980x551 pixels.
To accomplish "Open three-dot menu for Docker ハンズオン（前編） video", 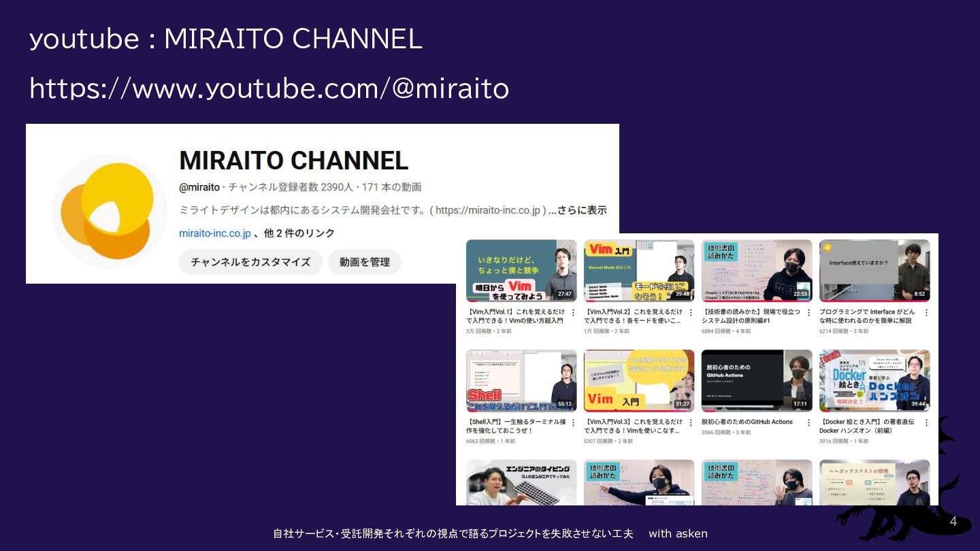I will click(926, 422).
